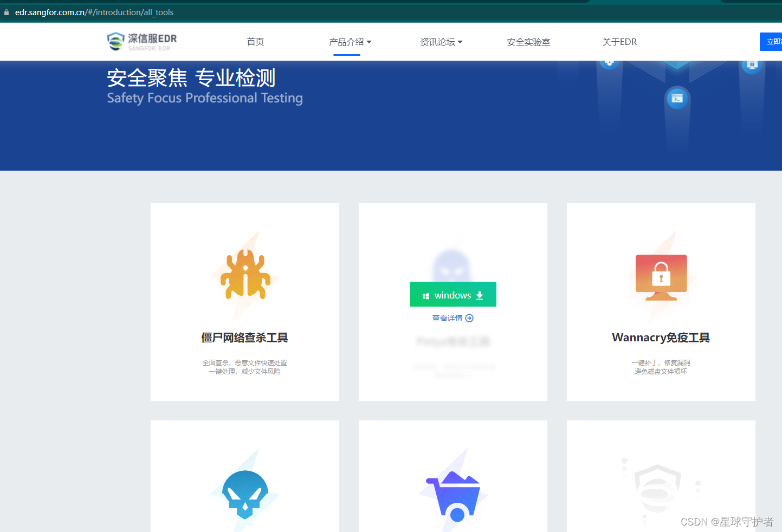Click the download arrow in the windows button
This screenshot has width=782, height=532.
tap(480, 295)
